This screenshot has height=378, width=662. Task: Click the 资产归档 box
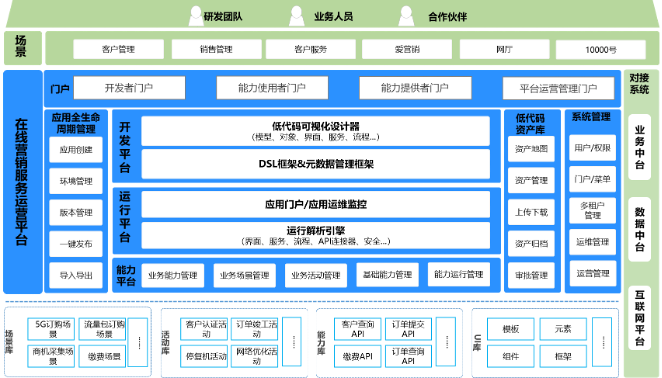point(531,244)
